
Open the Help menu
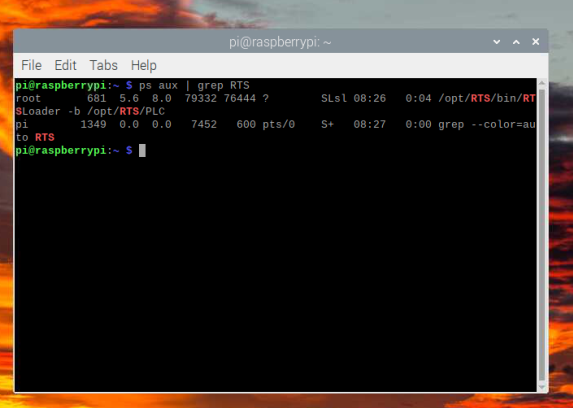(144, 65)
